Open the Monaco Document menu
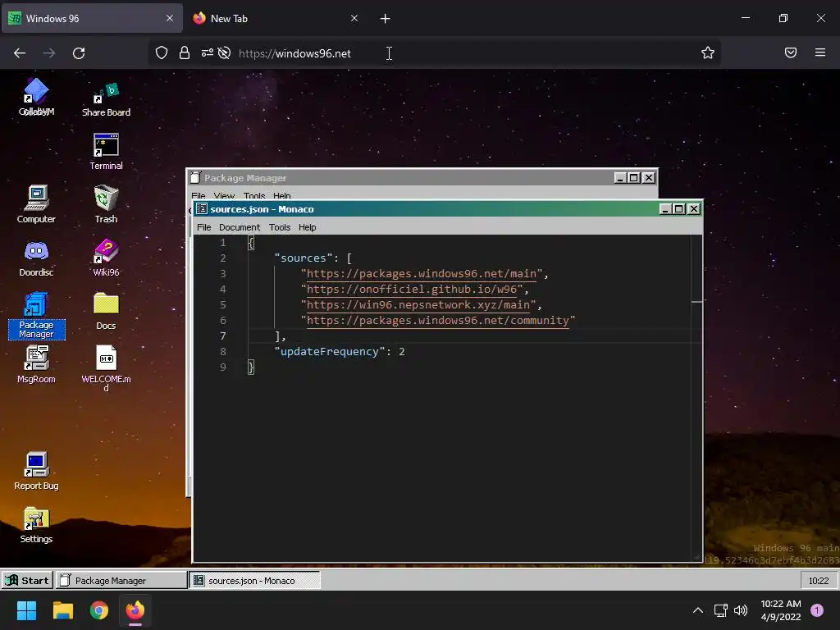 (x=240, y=227)
